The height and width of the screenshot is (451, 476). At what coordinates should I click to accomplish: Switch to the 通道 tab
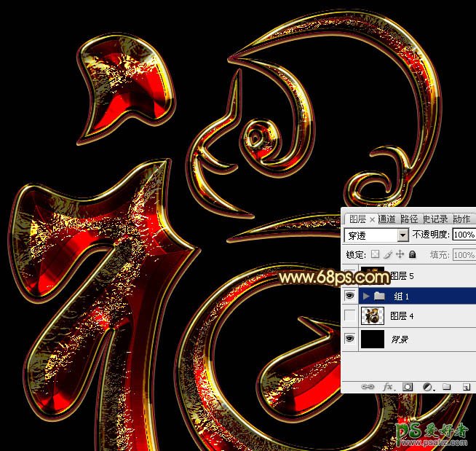(387, 219)
